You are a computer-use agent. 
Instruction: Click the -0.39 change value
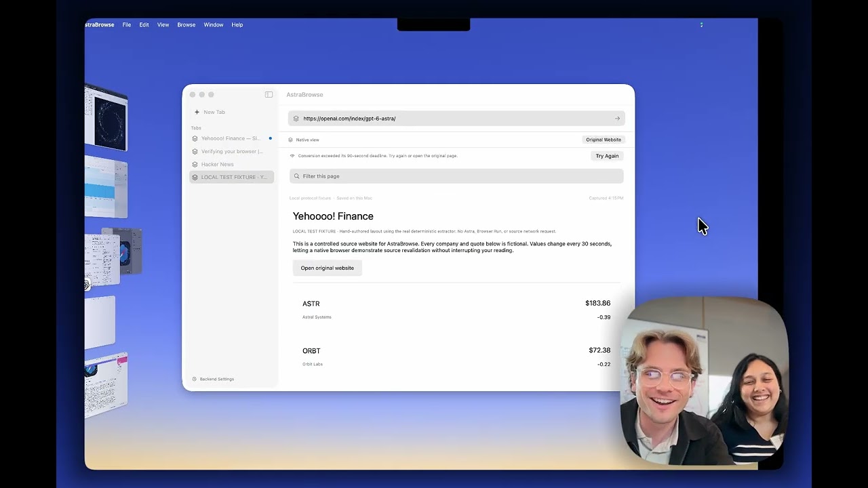tap(604, 317)
